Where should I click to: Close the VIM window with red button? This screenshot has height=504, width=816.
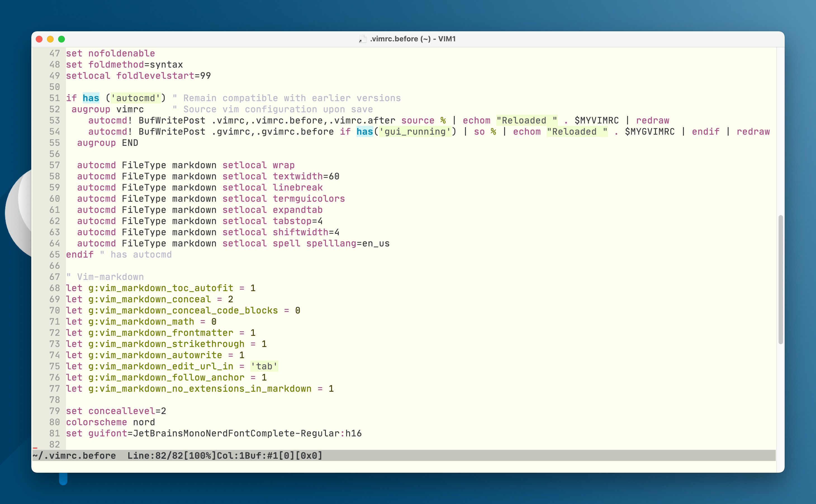[39, 39]
